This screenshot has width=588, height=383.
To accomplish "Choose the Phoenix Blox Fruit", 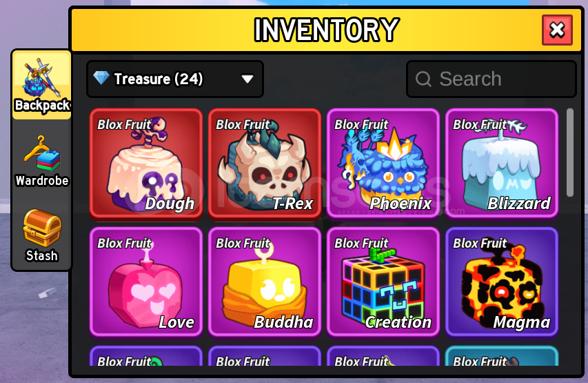I will tap(383, 164).
